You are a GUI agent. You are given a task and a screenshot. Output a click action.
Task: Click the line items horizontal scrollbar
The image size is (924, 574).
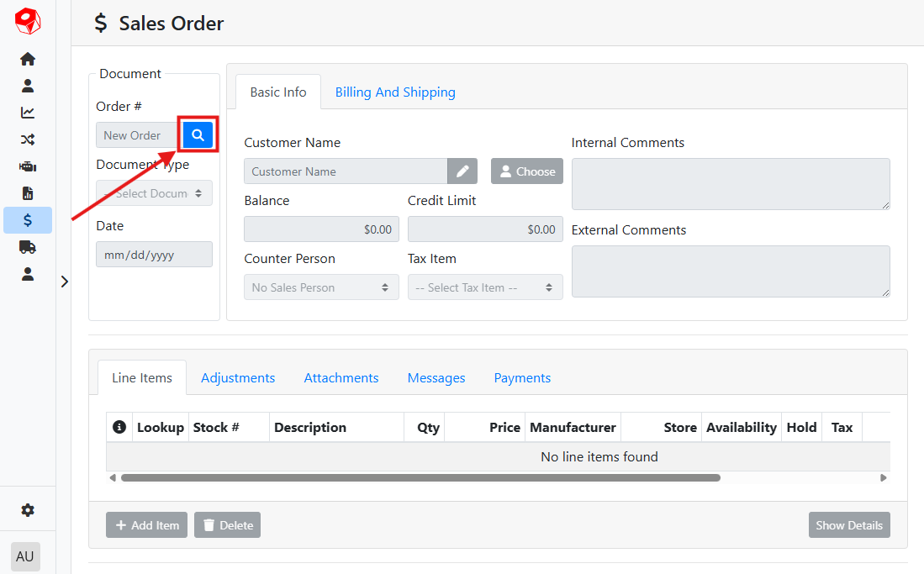(x=420, y=477)
